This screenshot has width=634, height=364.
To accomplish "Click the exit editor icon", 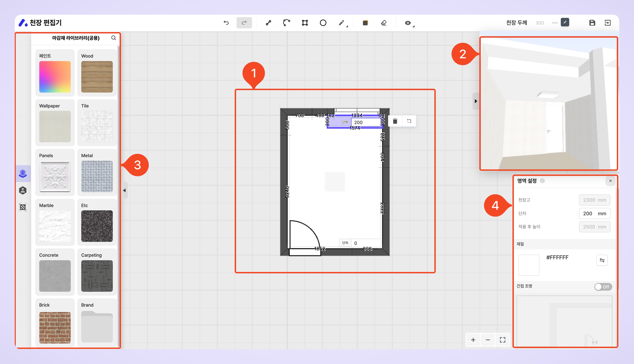I will point(608,23).
